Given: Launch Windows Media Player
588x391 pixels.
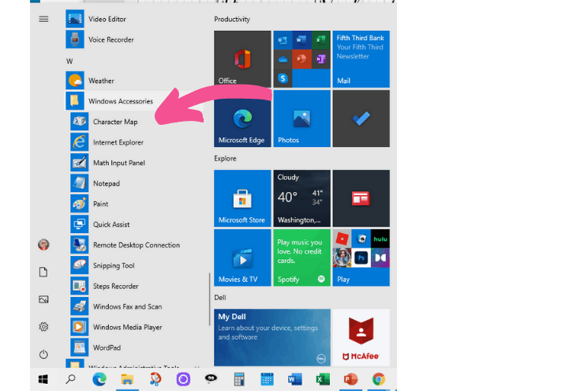Looking at the screenshot, I should pos(135,327).
